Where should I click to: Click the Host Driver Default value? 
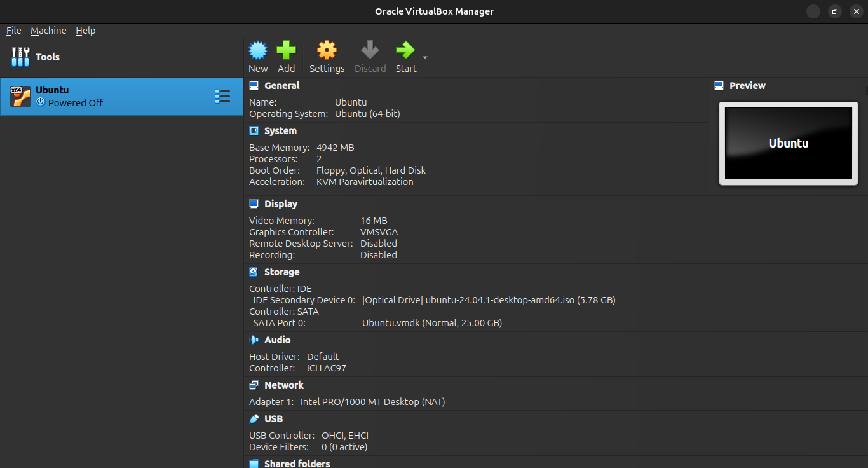point(323,357)
